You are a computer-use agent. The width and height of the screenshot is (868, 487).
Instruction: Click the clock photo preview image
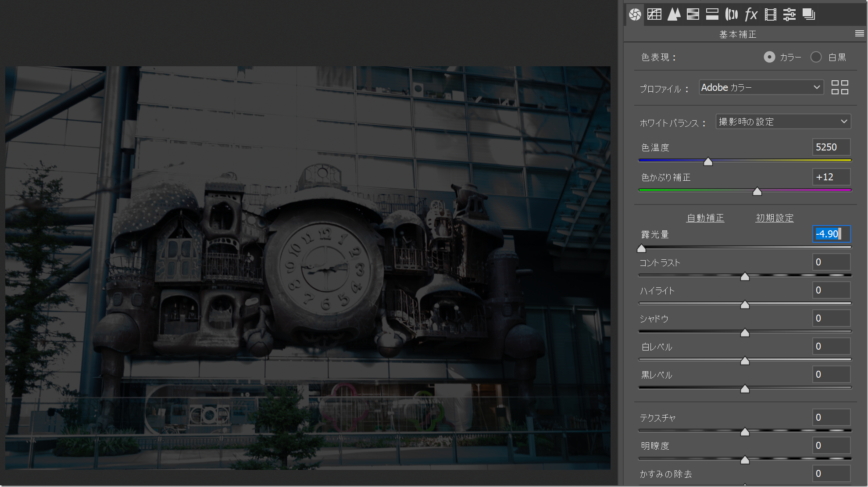(x=308, y=268)
